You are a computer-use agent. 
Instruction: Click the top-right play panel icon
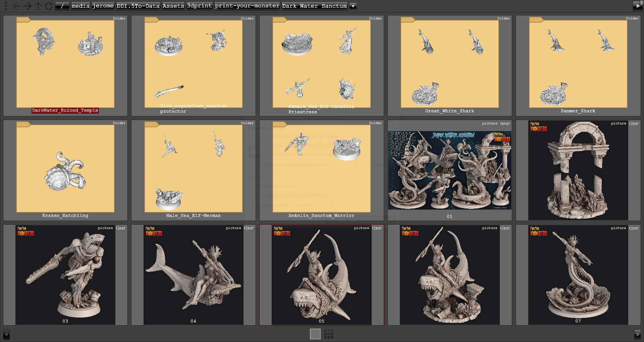point(638,5)
